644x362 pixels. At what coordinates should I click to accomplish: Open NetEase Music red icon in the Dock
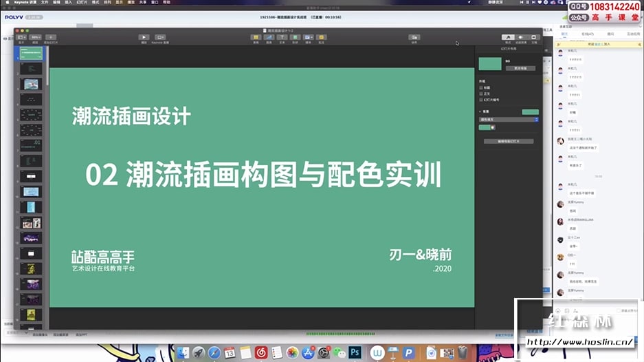(261, 352)
